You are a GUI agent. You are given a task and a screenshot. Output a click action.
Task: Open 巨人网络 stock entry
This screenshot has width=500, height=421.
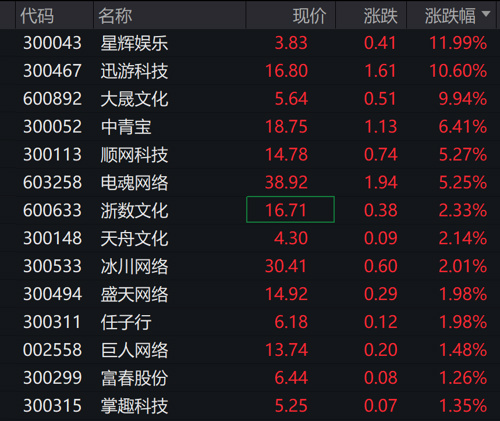[134, 350]
